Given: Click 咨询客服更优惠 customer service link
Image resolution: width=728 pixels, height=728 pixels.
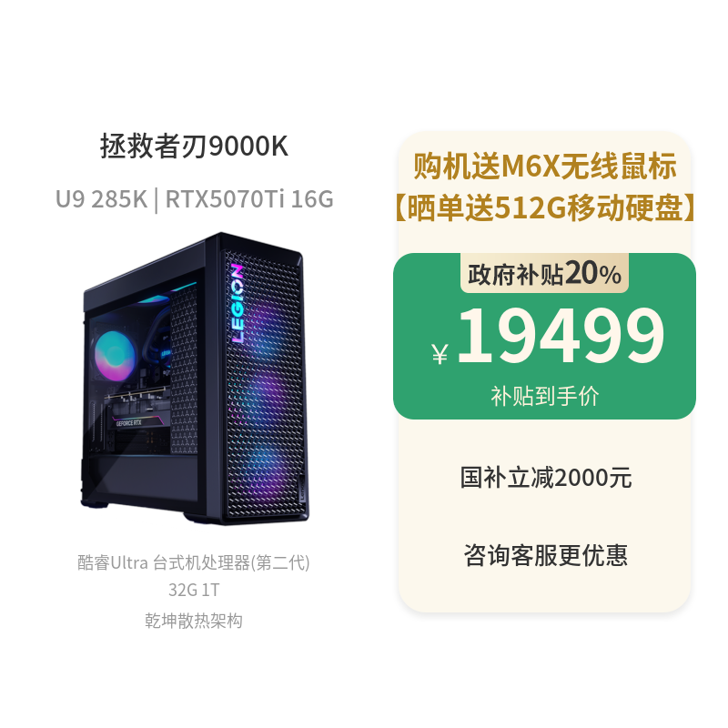Looking at the screenshot, I should 545,555.
